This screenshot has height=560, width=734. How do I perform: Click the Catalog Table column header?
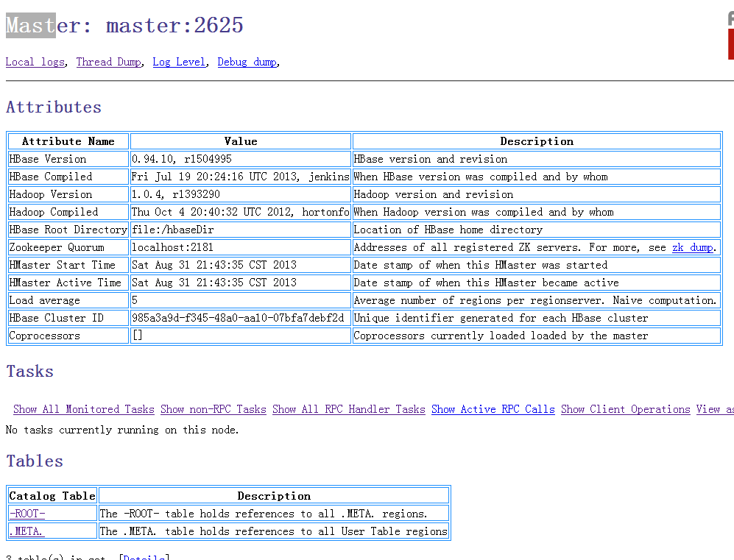[52, 496]
